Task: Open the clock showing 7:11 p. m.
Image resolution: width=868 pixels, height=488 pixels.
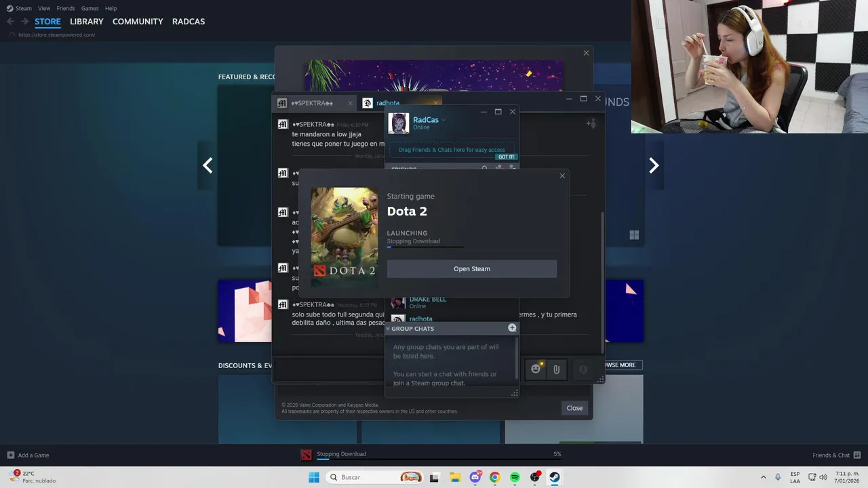Action: [x=848, y=477]
